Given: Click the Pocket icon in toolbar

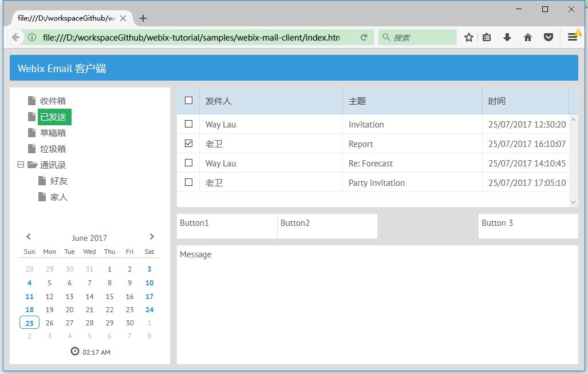Looking at the screenshot, I should tap(548, 37).
